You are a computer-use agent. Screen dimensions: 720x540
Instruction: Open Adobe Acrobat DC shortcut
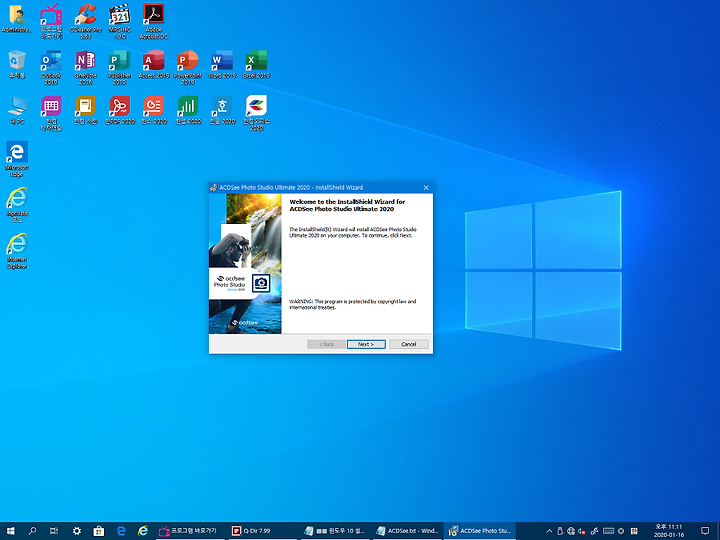pyautogui.click(x=154, y=21)
